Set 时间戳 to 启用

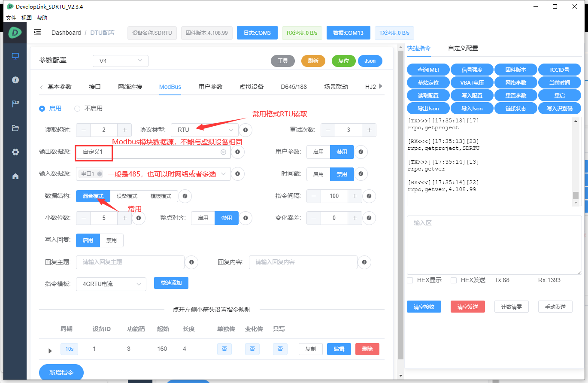(318, 174)
